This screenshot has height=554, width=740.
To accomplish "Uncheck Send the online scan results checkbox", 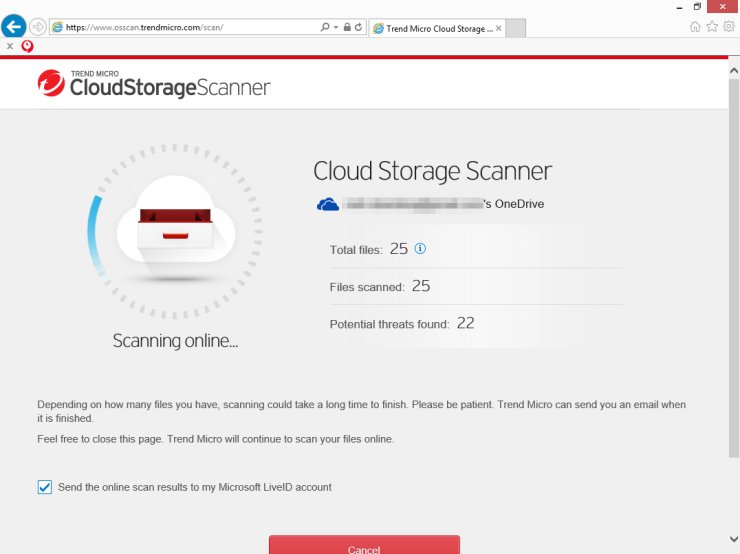I will 44,487.
